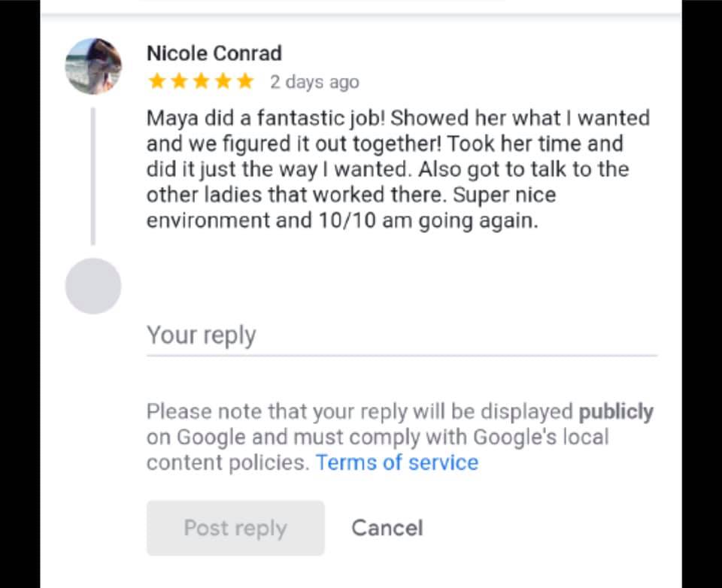The width and height of the screenshot is (722, 588).
Task: Click the first rating star
Action: (x=156, y=81)
